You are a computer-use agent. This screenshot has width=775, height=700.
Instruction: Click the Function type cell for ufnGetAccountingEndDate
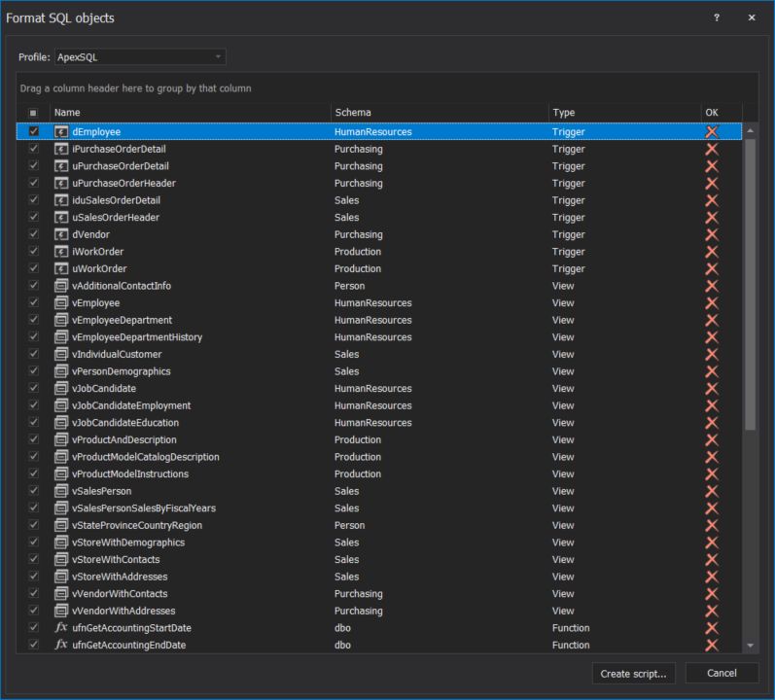(571, 646)
